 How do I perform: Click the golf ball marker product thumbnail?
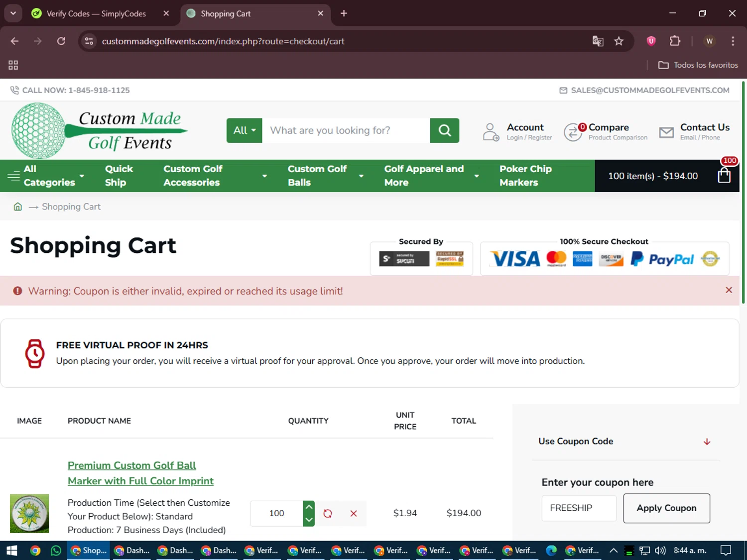[x=29, y=513]
